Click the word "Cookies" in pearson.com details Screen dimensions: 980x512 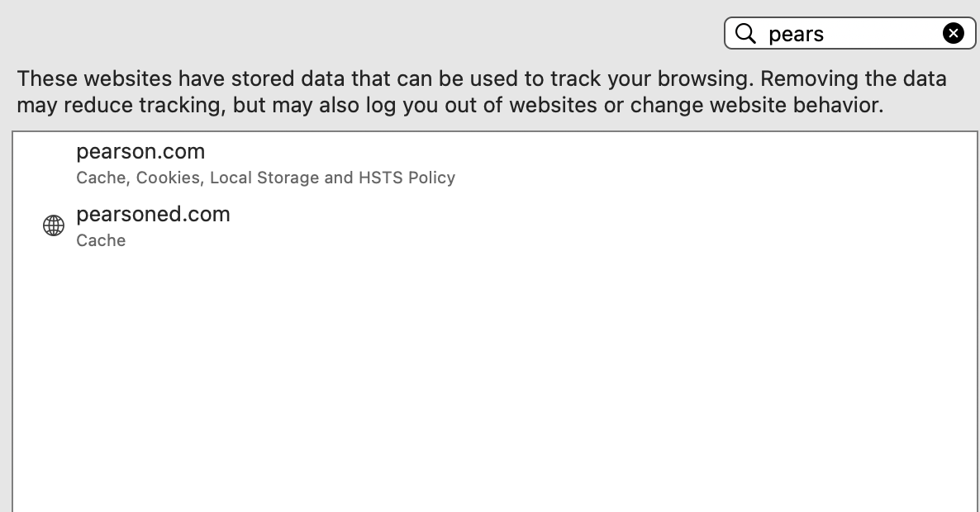coord(168,178)
